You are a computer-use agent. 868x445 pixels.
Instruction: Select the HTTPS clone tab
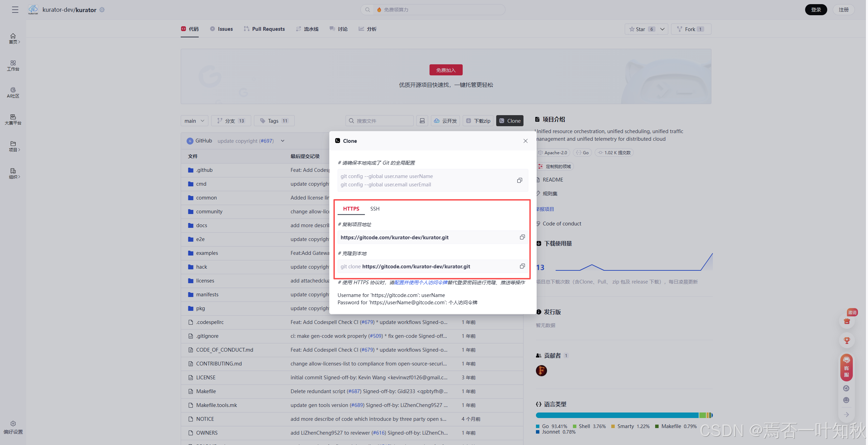(351, 209)
